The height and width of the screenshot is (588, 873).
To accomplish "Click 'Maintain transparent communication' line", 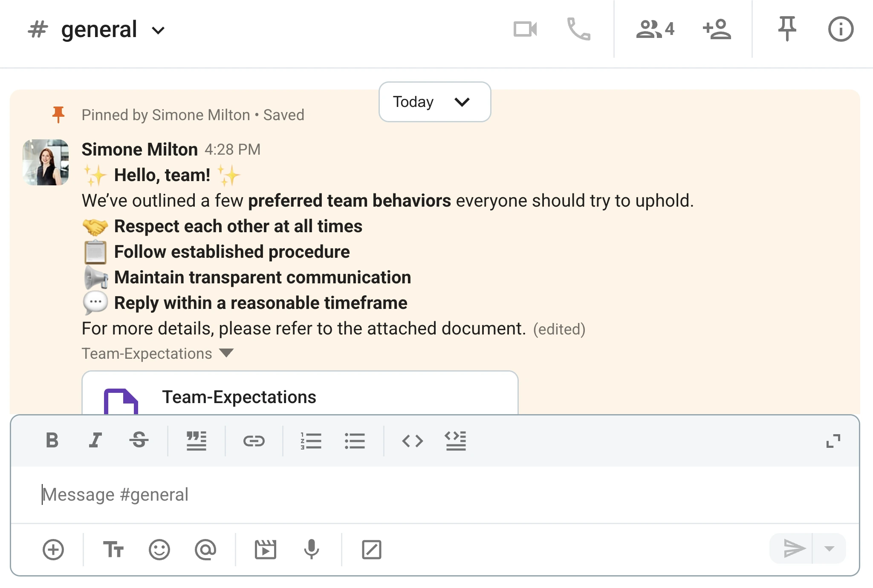I will click(x=263, y=277).
